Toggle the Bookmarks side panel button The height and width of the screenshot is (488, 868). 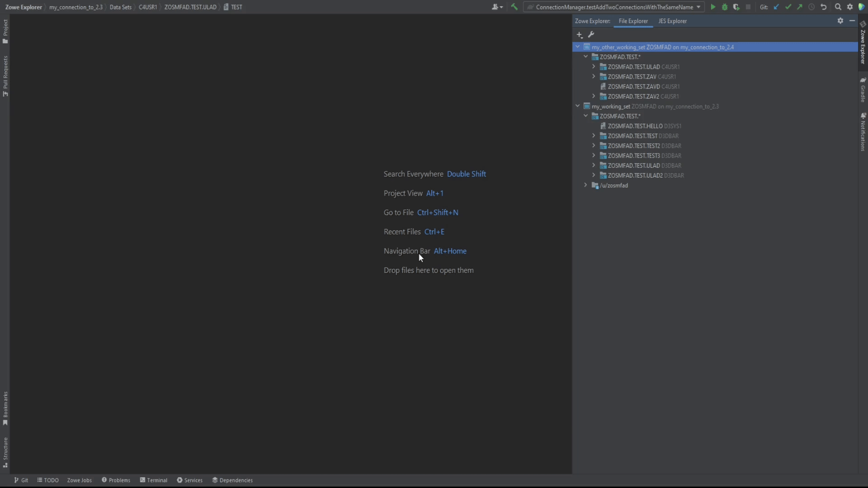tap(5, 408)
